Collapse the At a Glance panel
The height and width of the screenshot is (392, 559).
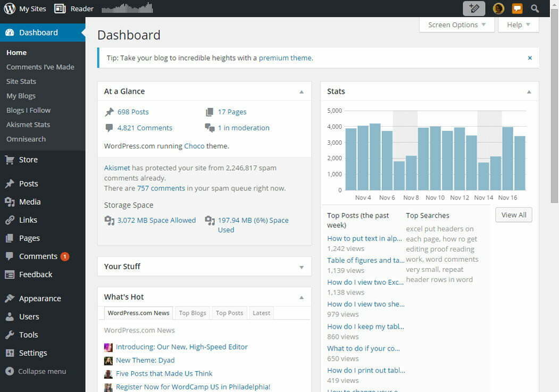point(302,91)
